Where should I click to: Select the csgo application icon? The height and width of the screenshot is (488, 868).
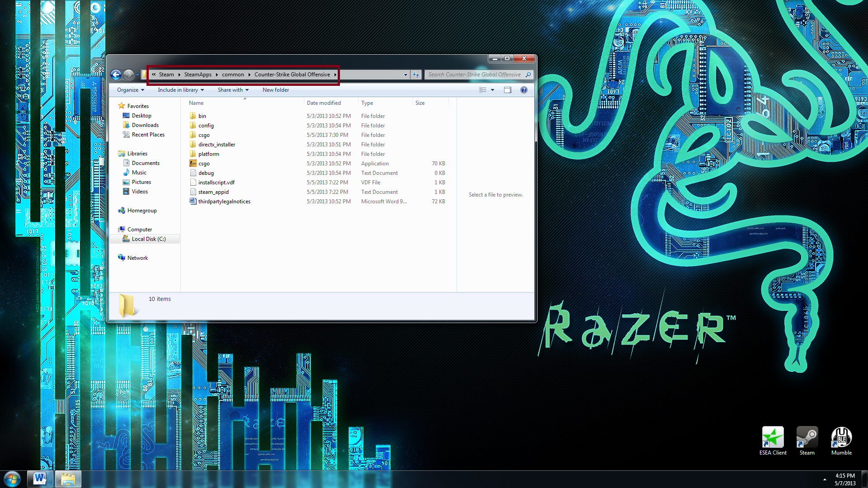click(x=193, y=164)
